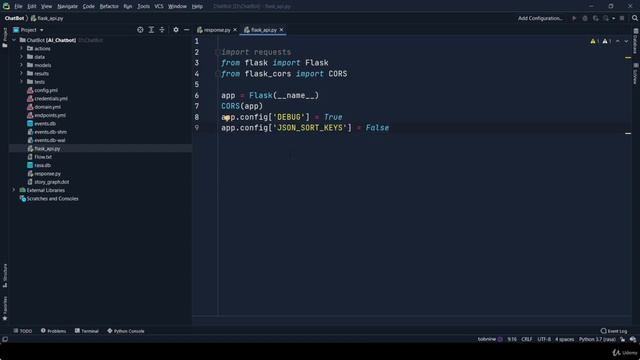Viewport: 640px width, 360px height.
Task: Select events.db in project tree
Action: coord(45,123)
